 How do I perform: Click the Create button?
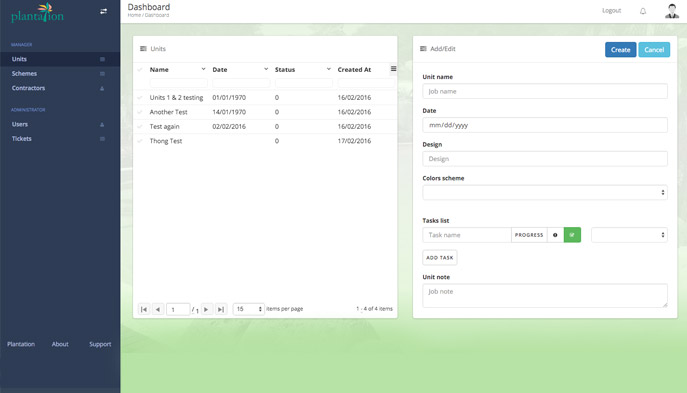click(x=620, y=50)
